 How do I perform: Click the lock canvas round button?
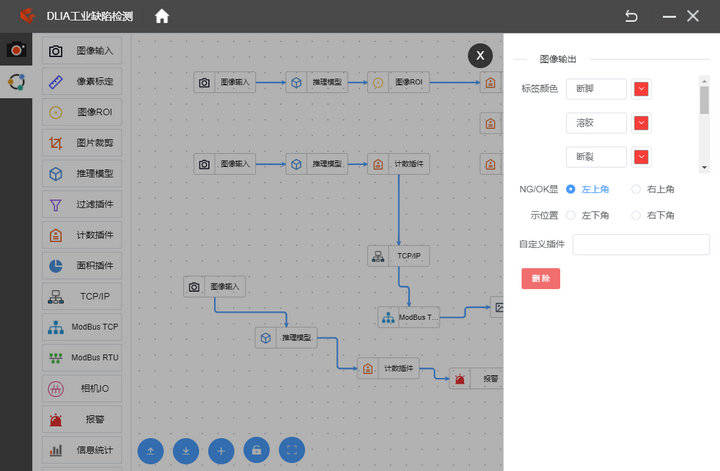(257, 451)
